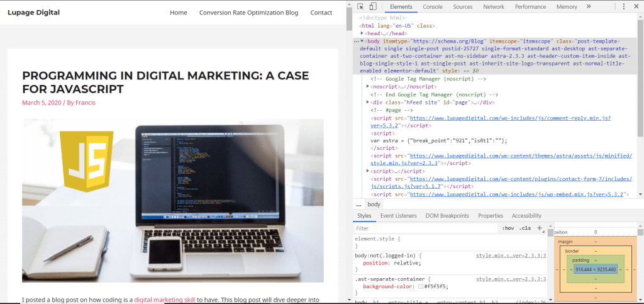This screenshot has height=304, width=644.
Task: Click the End Google Tag Manager comment line
Action: coord(434,94)
